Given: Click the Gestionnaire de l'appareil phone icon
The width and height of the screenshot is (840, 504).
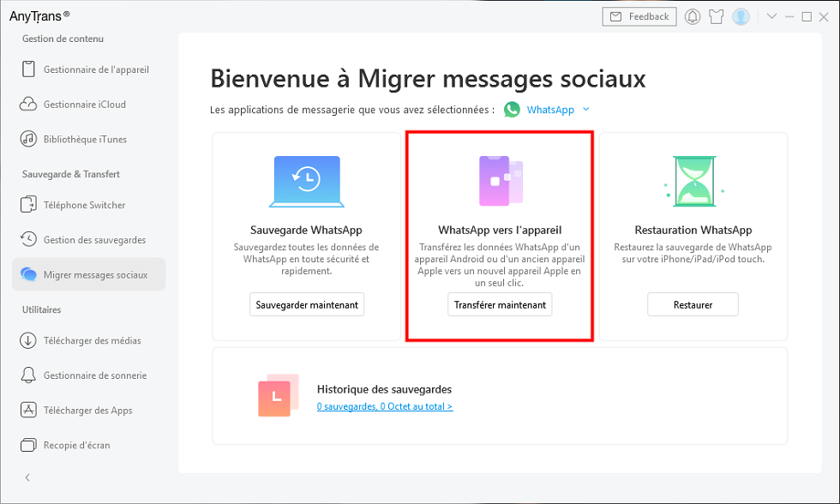Looking at the screenshot, I should [28, 69].
